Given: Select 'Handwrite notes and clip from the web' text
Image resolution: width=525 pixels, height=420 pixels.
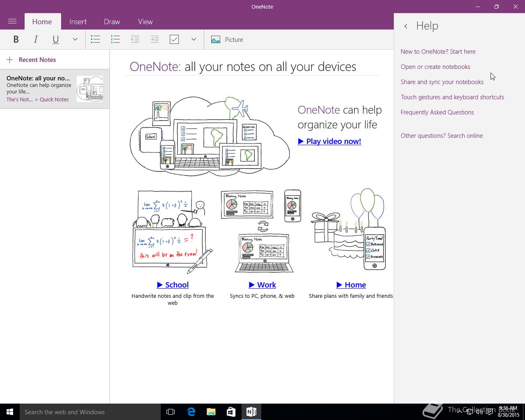Looking at the screenshot, I should (x=173, y=299).
